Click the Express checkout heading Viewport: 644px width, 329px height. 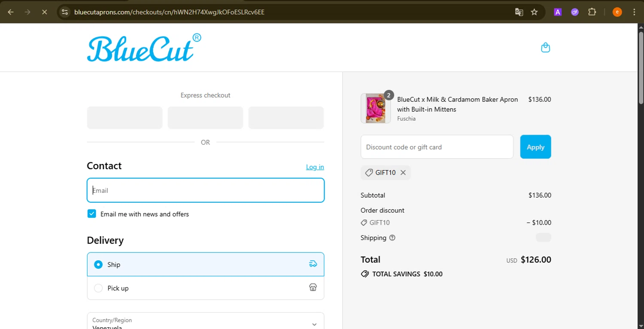click(205, 95)
